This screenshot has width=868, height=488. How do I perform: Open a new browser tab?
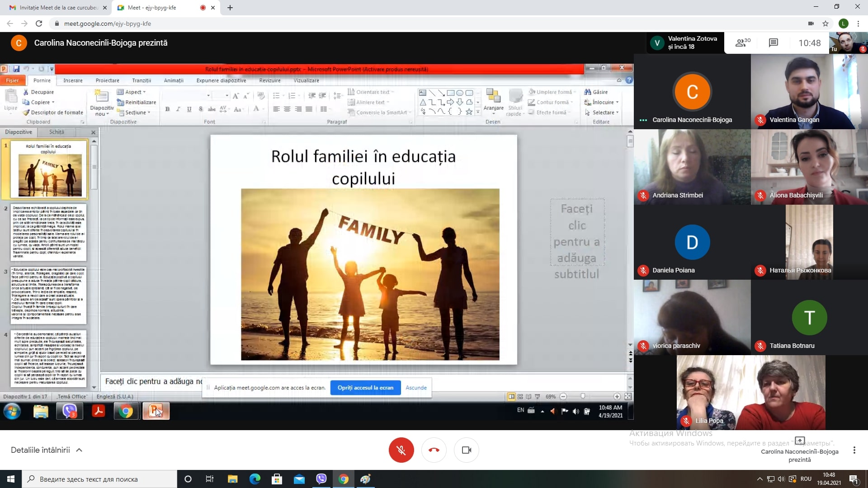coord(230,8)
